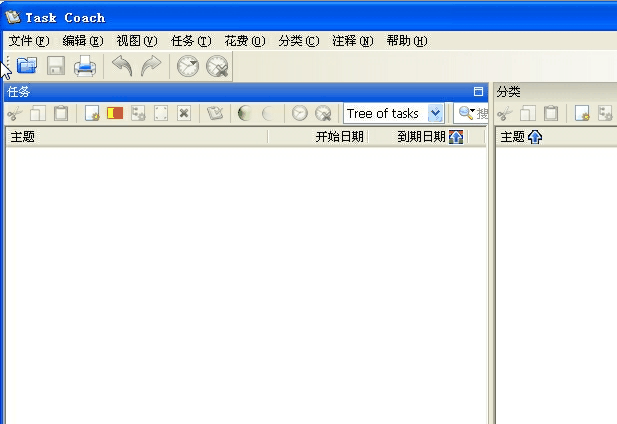
Task: Sort categories by the 主题 header in 分类
Action: tap(556, 137)
